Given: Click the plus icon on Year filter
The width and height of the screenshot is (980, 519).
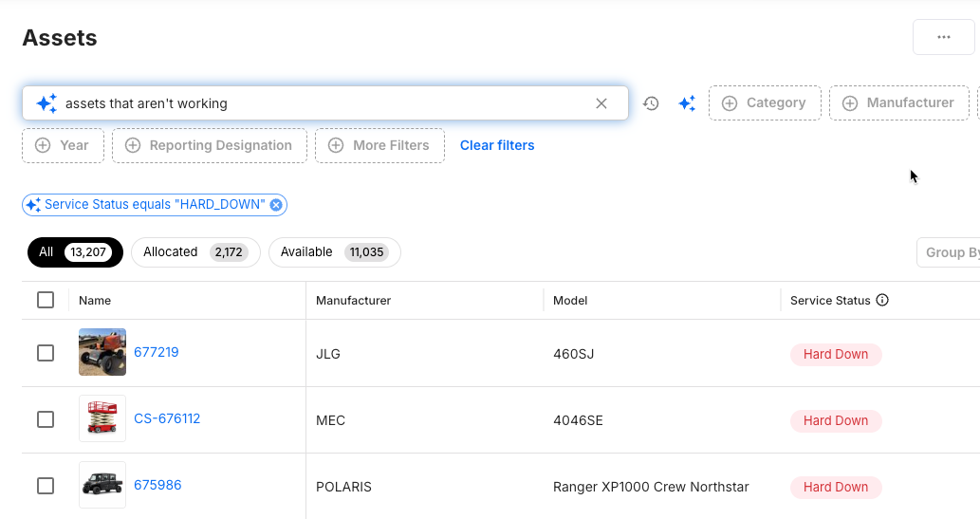Looking at the screenshot, I should point(43,146).
